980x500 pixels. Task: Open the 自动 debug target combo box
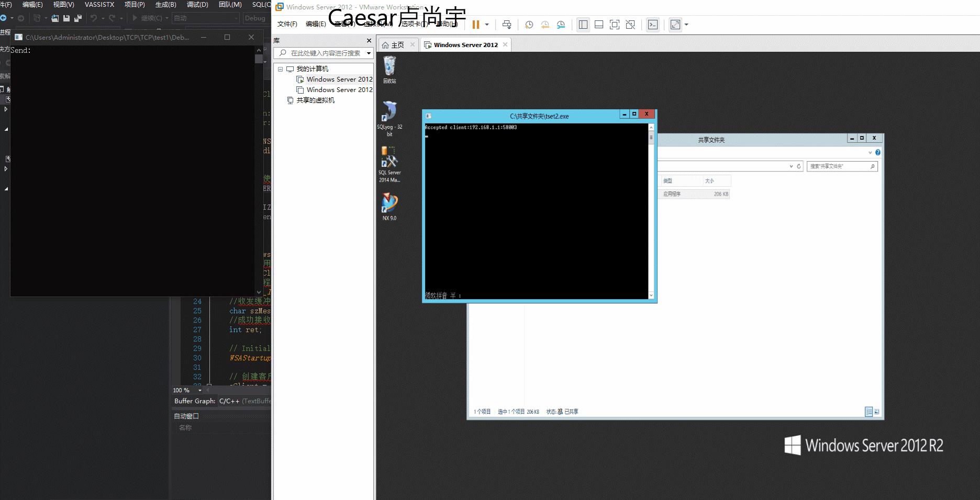pyautogui.click(x=205, y=18)
